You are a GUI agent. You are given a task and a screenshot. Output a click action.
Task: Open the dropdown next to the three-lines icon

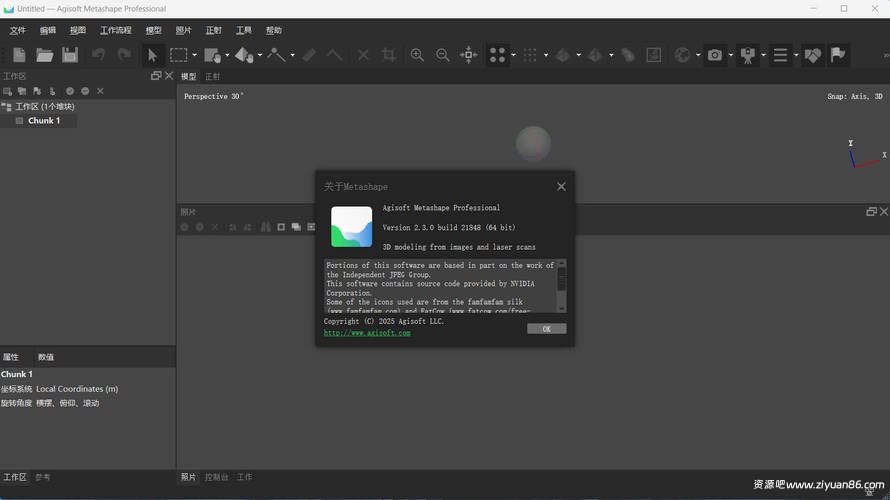pyautogui.click(x=796, y=55)
